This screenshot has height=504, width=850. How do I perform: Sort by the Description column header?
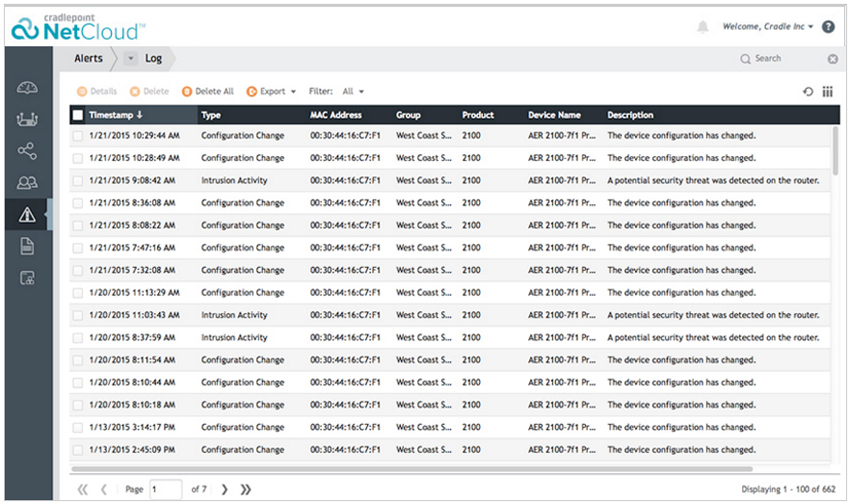coord(722,115)
